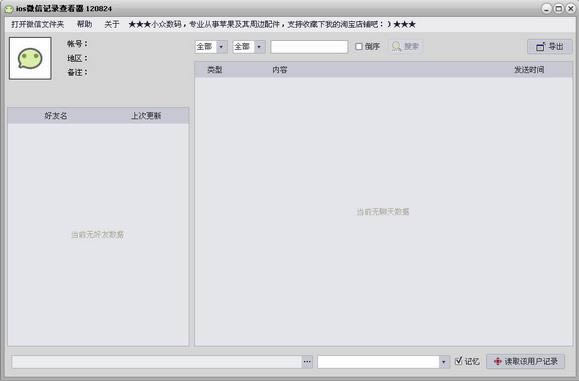The image size is (579, 381).
Task: Toggle the 倒序 checkbox
Action: 359,47
